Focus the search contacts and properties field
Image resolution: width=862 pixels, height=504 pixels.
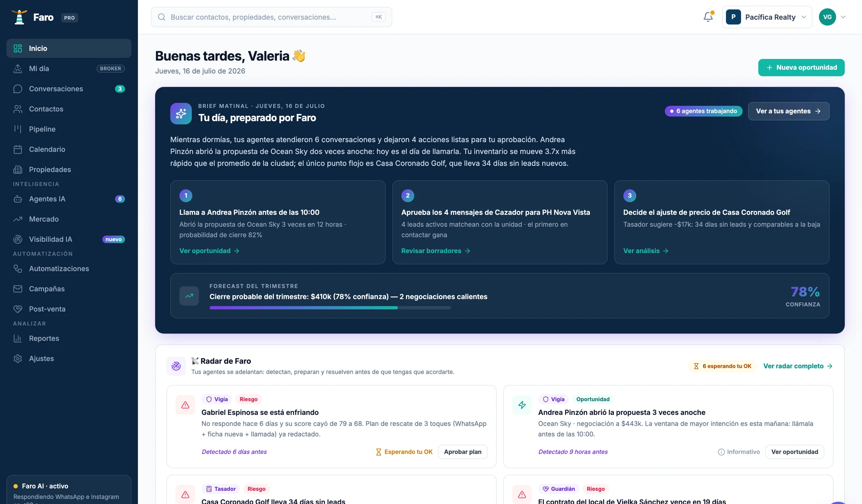click(x=271, y=17)
